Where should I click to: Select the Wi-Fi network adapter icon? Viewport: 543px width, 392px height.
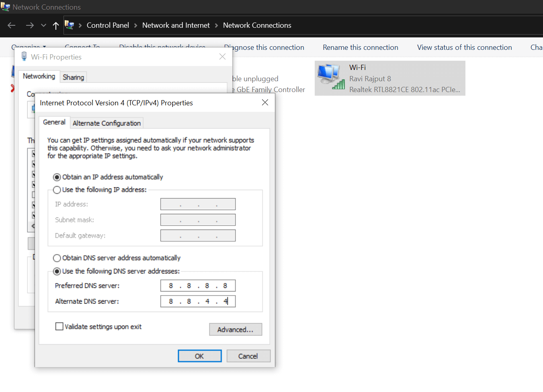point(331,77)
